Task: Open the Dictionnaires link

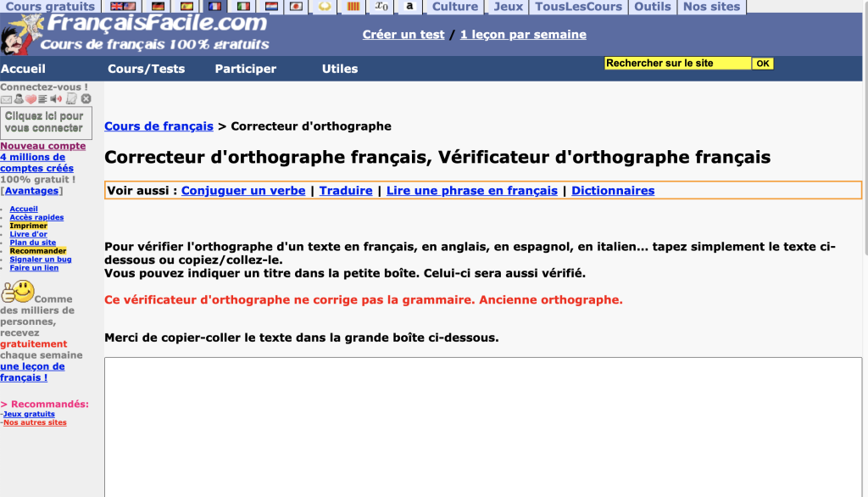Action: [x=613, y=191]
